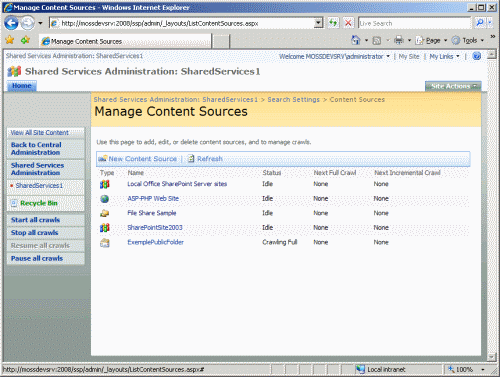This screenshot has height=377, width=500.
Task: Expand the address bar history dropdown
Action: tap(319, 23)
